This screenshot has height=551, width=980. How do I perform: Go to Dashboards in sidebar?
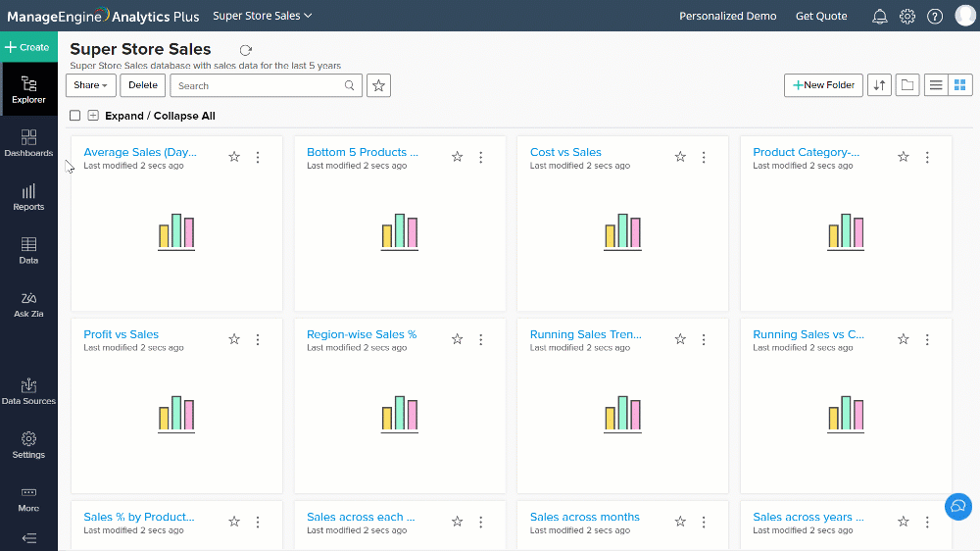coord(28,143)
